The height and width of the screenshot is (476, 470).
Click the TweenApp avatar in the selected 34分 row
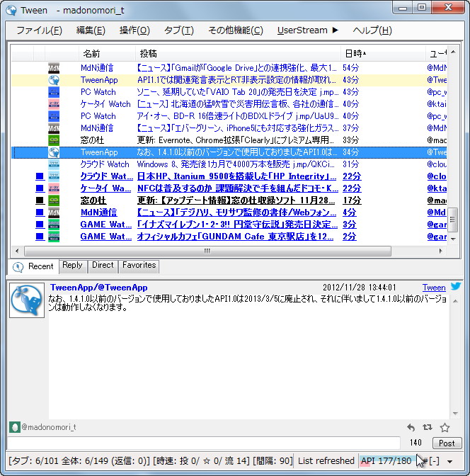pyautogui.click(x=54, y=152)
